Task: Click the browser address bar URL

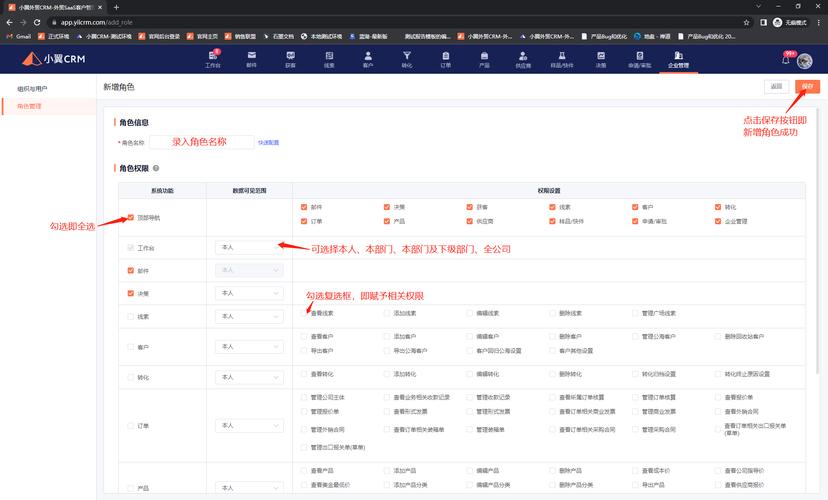Action: 96,22
